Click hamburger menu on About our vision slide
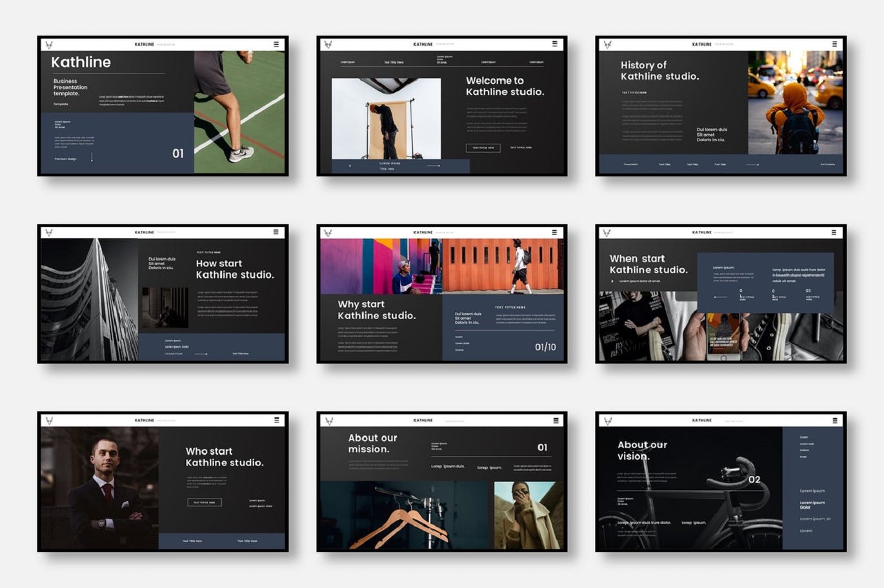 (835, 420)
